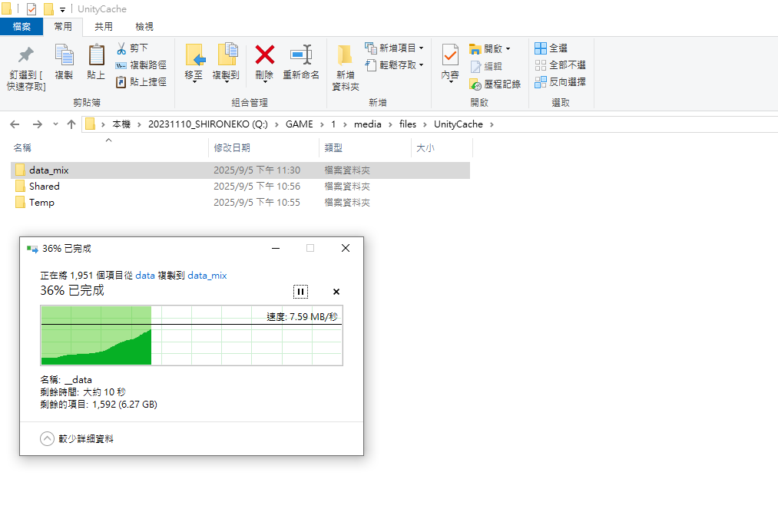
Task: Click the 重新命名 (Rename) icon
Action: 301,55
